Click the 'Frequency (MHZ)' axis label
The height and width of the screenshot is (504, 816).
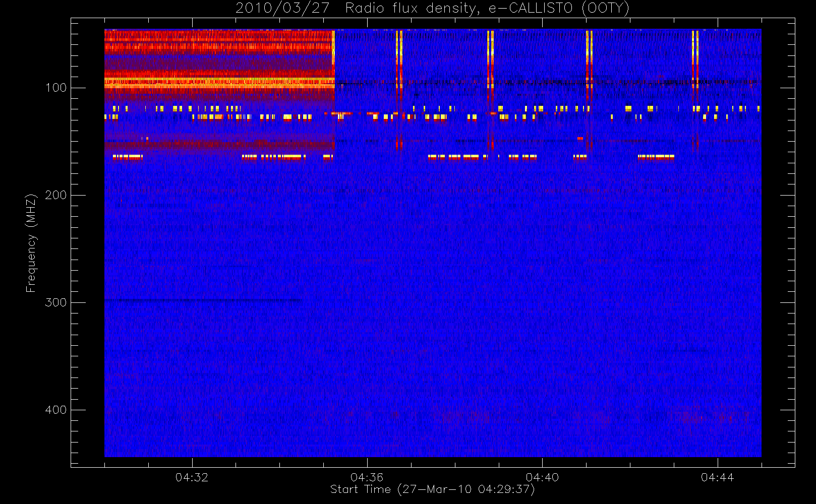[x=31, y=243]
